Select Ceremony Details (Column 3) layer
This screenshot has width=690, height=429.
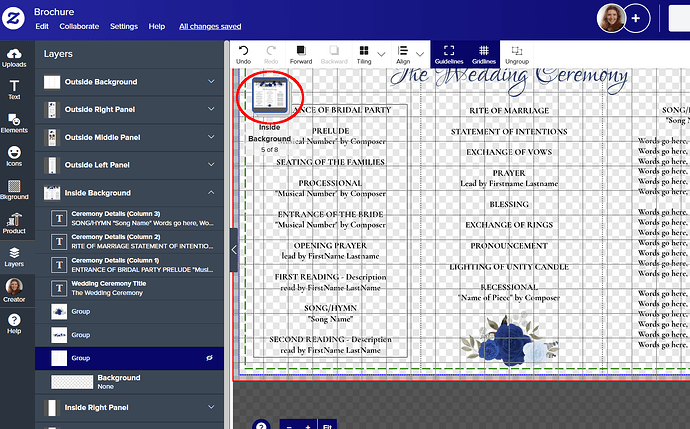tap(129, 218)
